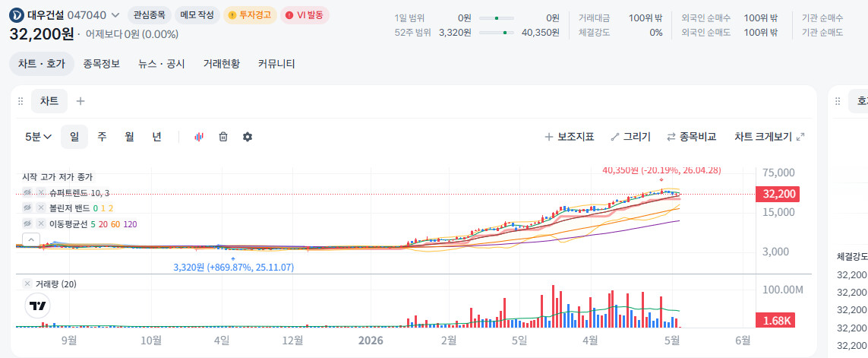868x358 pixels.
Task: Collapse the indicator legend with chevron
Action: click(x=31, y=240)
